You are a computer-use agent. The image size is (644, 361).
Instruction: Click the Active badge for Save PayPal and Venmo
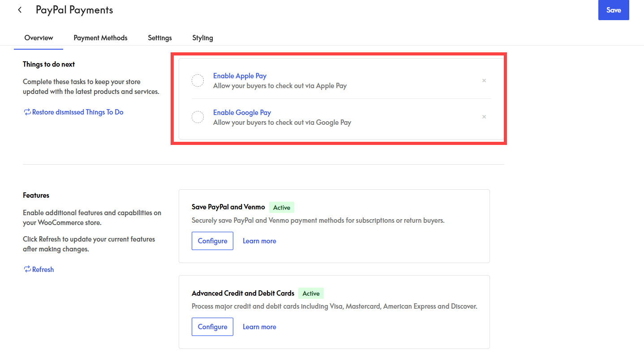click(x=282, y=208)
